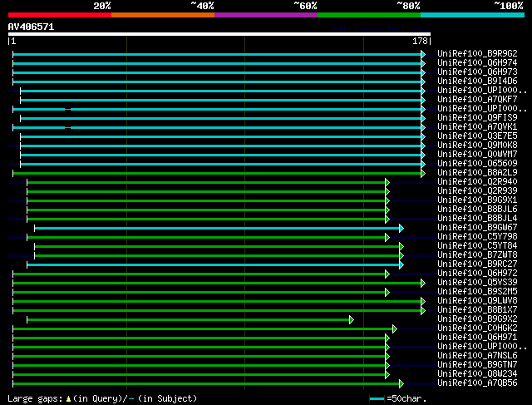Select the UniRef100_B9GW67 label

[477, 228]
